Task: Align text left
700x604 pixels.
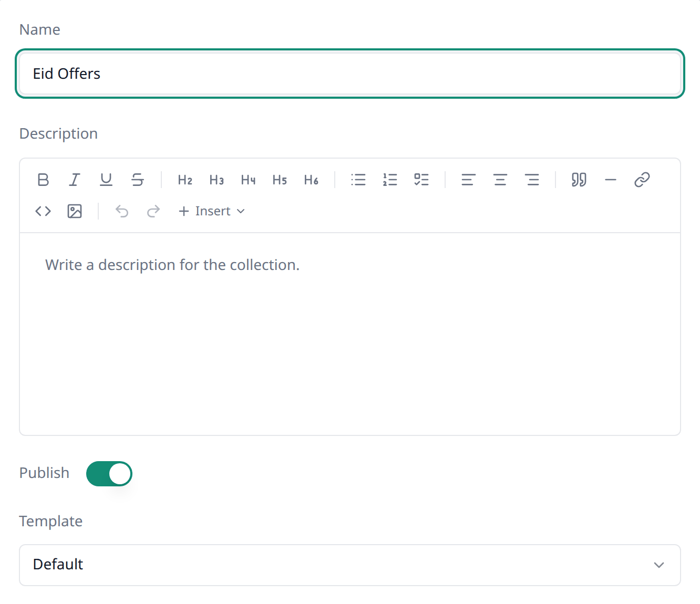Action: pos(469,180)
